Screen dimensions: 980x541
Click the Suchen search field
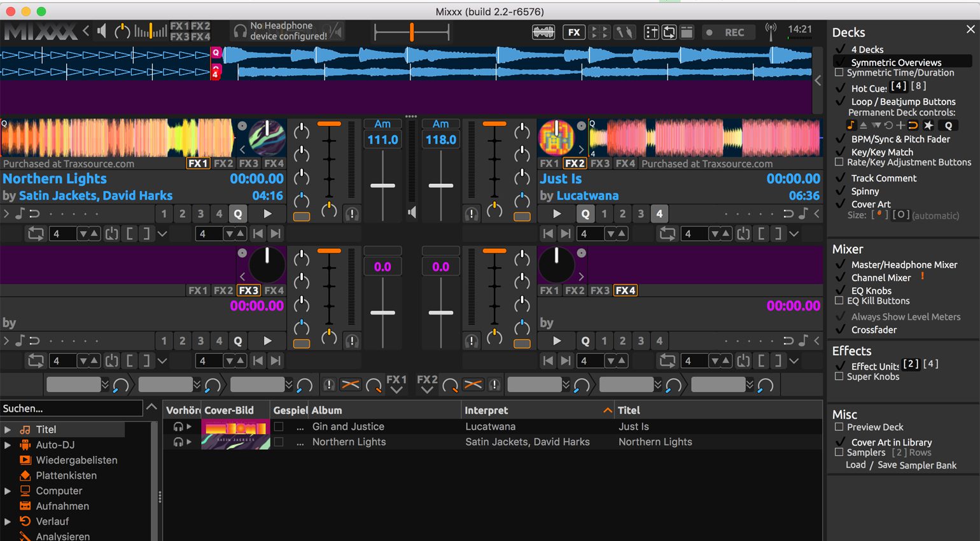click(x=71, y=408)
